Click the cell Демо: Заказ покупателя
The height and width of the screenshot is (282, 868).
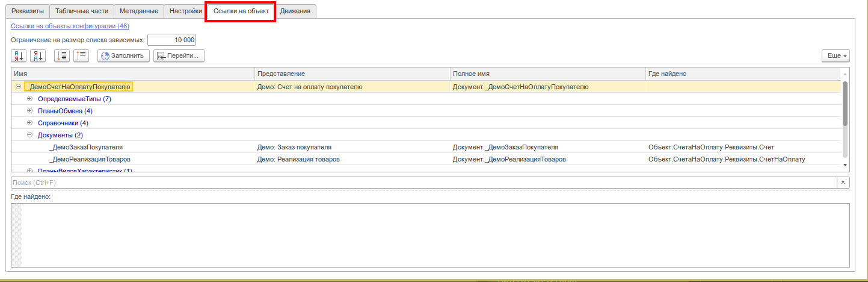click(x=352, y=147)
